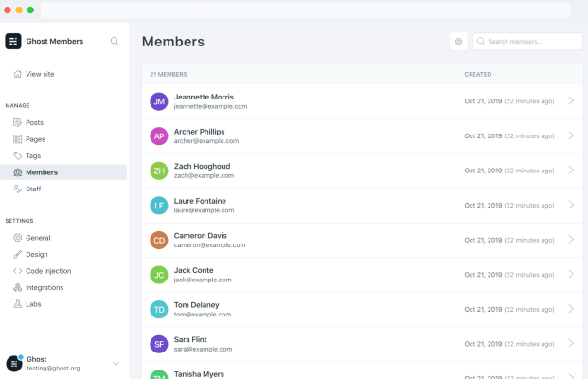588x379 pixels.
Task: Expand the Ghost user account menu chevron
Action: click(x=116, y=364)
